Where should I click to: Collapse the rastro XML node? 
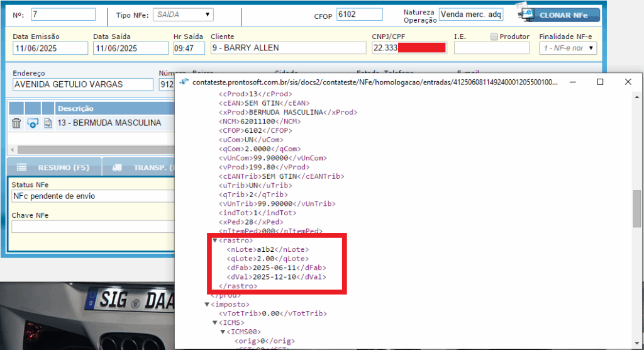(x=215, y=240)
